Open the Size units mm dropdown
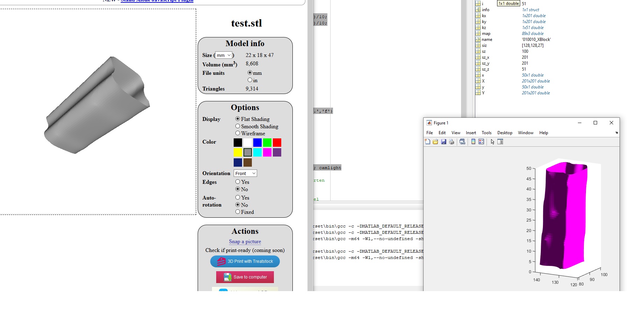Image resolution: width=644 pixels, height=325 pixels. (224, 55)
